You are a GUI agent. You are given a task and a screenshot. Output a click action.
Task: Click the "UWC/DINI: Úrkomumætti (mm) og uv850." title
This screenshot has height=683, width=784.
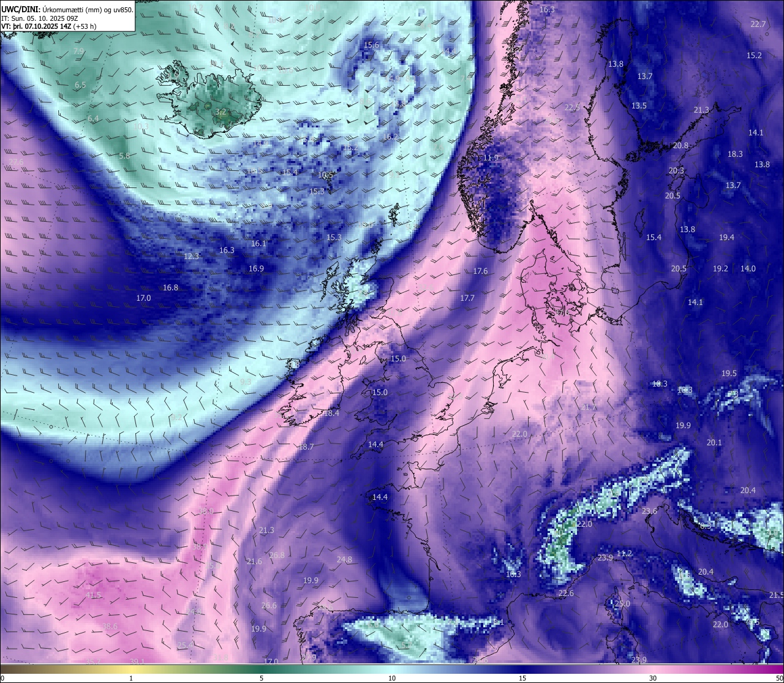[67, 9]
